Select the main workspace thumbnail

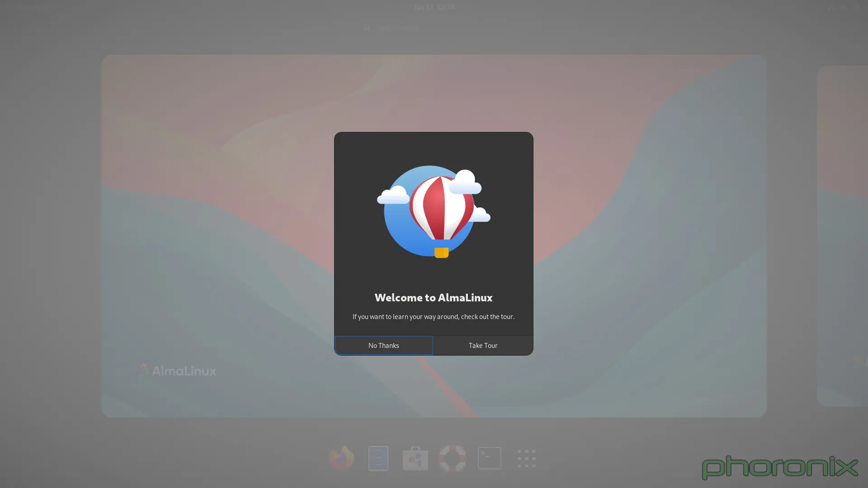(434, 236)
